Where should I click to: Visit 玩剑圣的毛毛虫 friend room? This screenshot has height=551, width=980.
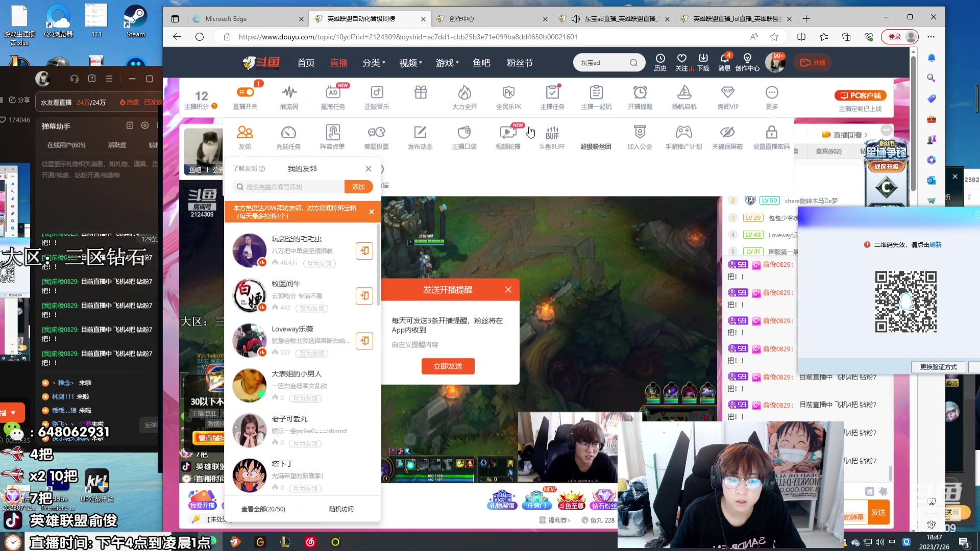pyautogui.click(x=364, y=251)
